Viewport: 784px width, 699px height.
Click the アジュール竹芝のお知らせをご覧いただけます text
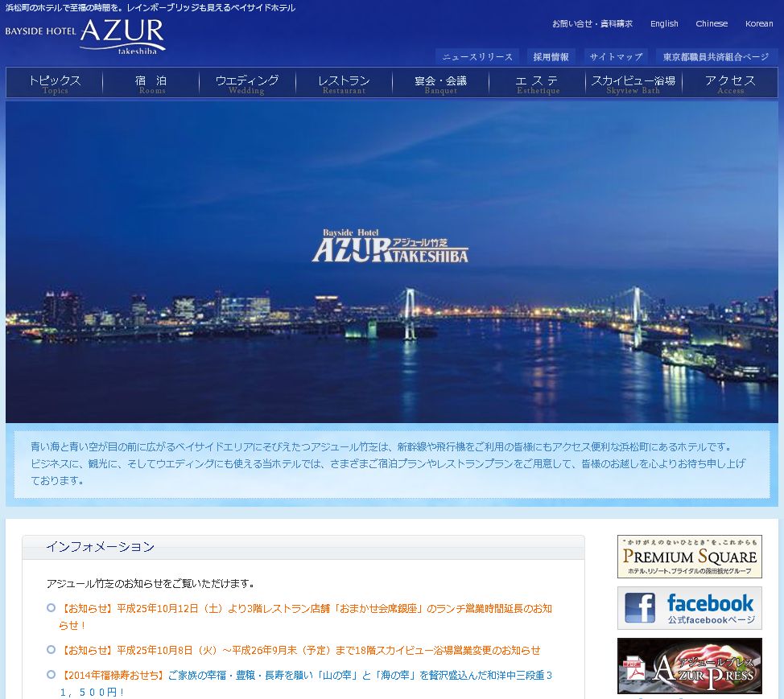pyautogui.click(x=151, y=583)
